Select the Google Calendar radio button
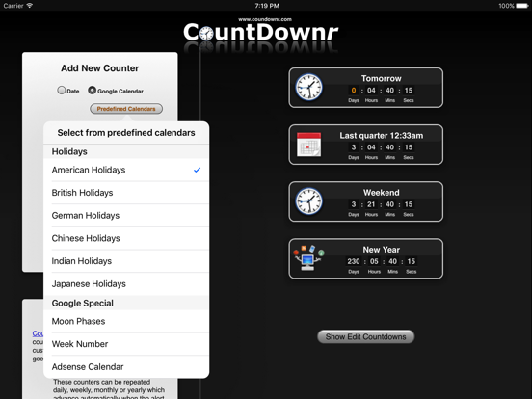The width and height of the screenshot is (532, 399). click(92, 91)
